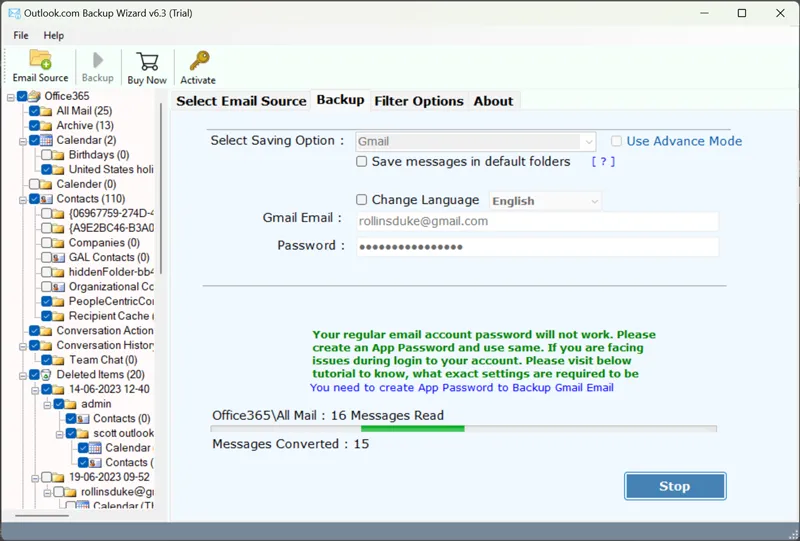Viewport: 800px width, 541px height.
Task: Click the Calender (0) folder icon
Action: point(46,184)
